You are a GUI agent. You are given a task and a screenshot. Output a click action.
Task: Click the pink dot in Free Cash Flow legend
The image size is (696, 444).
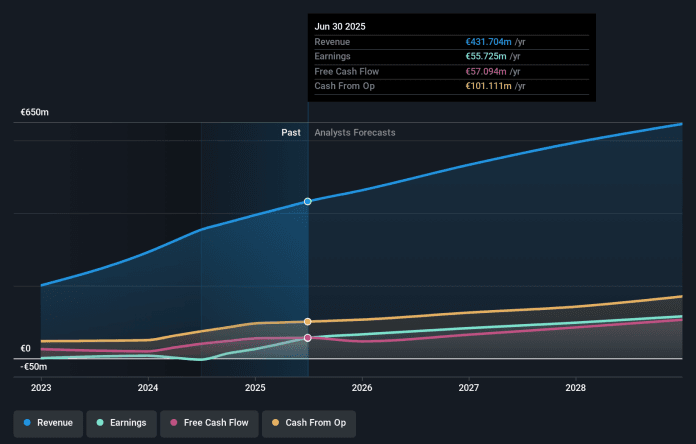[x=176, y=423]
